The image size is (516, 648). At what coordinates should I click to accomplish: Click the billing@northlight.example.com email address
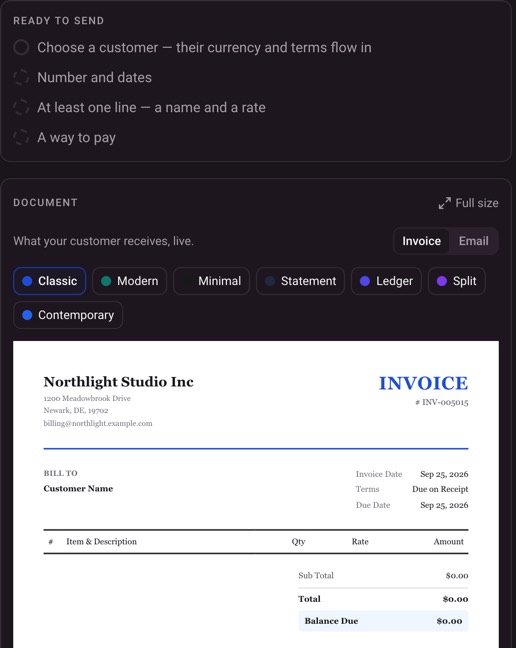(x=98, y=423)
